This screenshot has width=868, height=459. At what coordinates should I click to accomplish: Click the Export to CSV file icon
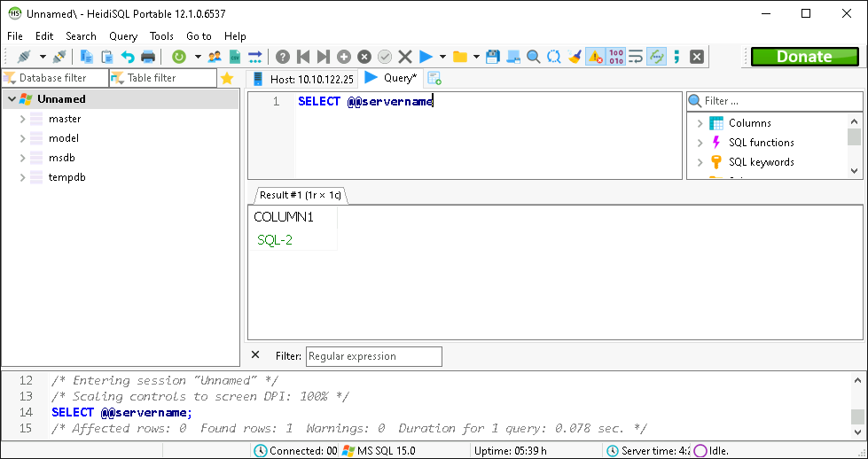pyautogui.click(x=235, y=57)
